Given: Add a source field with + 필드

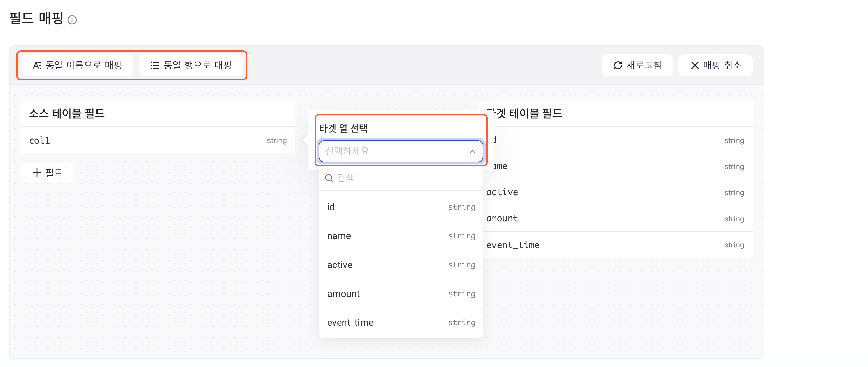Looking at the screenshot, I should click(47, 173).
